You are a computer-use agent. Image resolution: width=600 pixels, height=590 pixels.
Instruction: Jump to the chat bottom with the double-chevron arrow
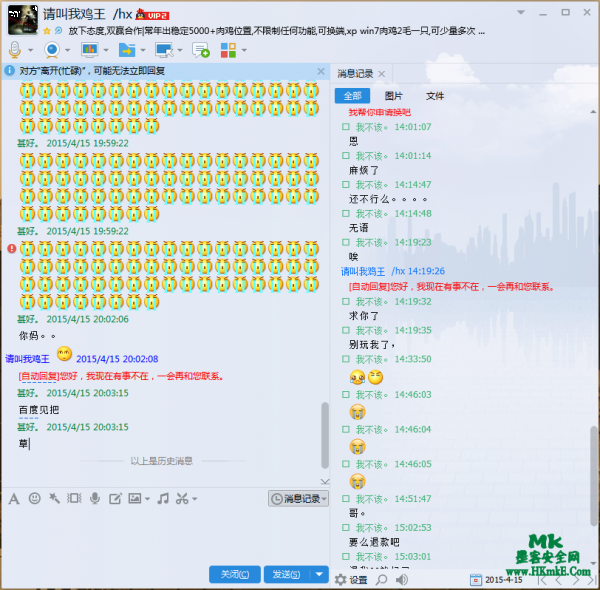point(325,481)
